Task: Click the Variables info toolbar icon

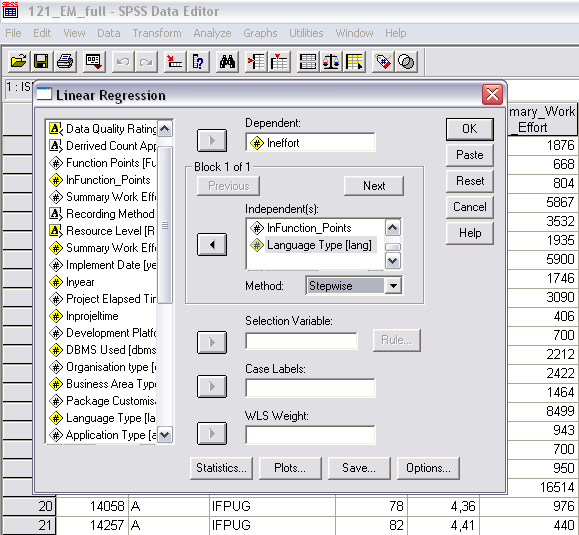Action: pyautogui.click(x=198, y=61)
